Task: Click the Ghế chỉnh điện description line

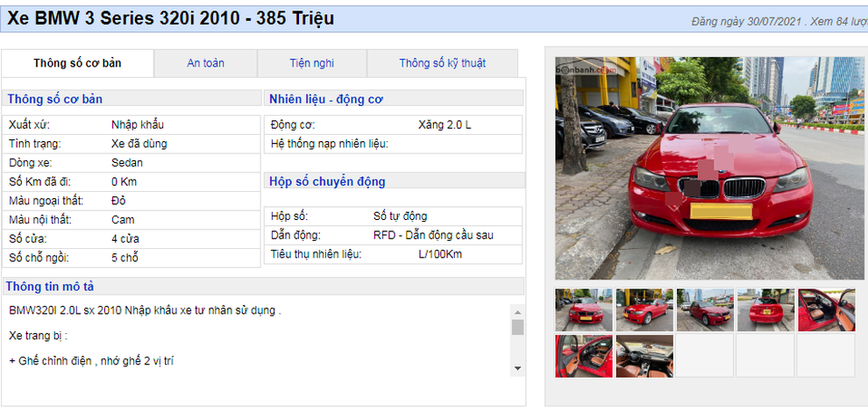Action: (x=91, y=361)
